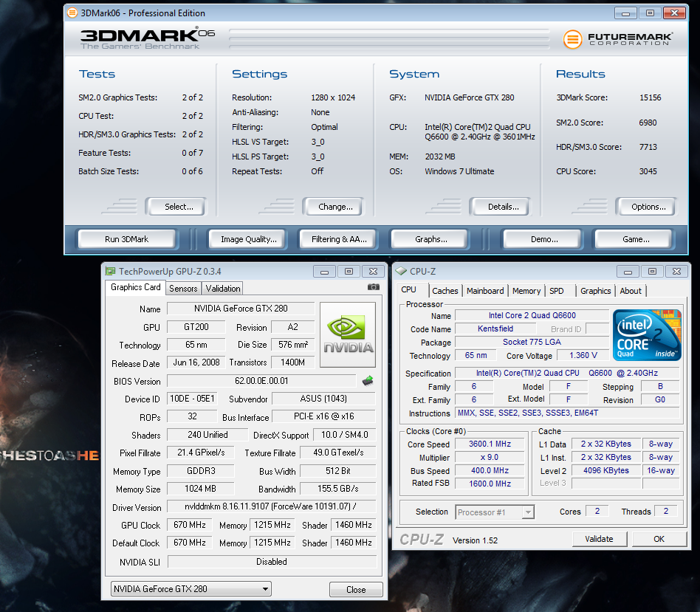Click Change under the Settings section
This screenshot has height=612, width=700.
(x=335, y=207)
